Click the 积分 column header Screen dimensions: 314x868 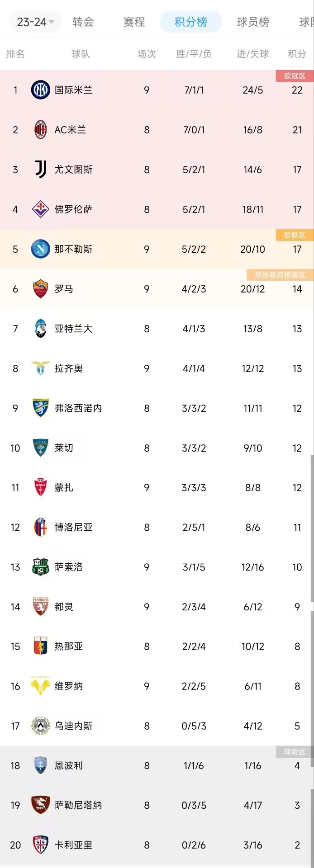point(297,54)
